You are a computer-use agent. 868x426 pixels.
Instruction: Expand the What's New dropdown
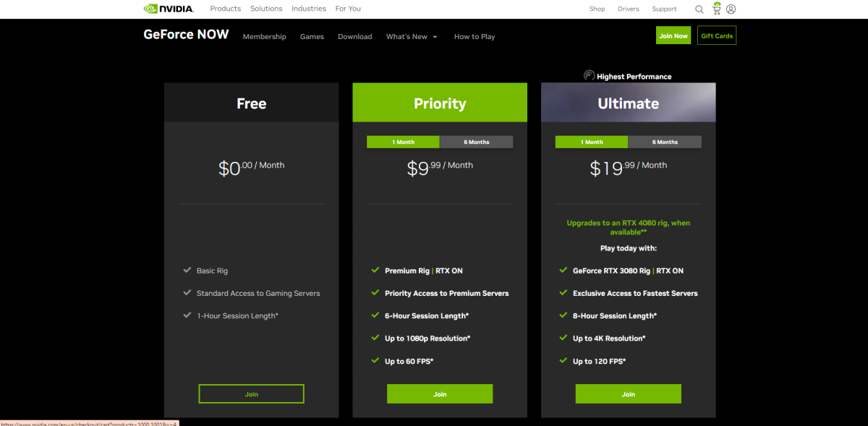click(412, 36)
